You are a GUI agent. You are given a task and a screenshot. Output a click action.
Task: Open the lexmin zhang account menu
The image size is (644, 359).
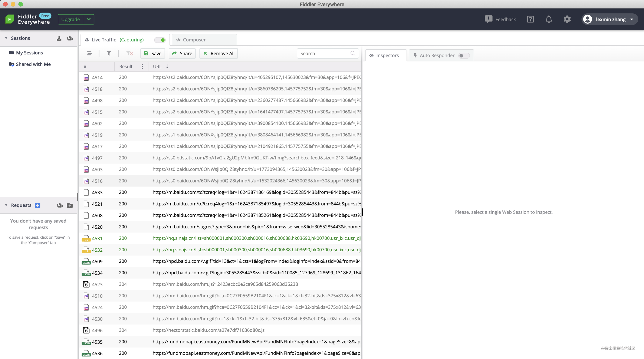click(x=609, y=19)
